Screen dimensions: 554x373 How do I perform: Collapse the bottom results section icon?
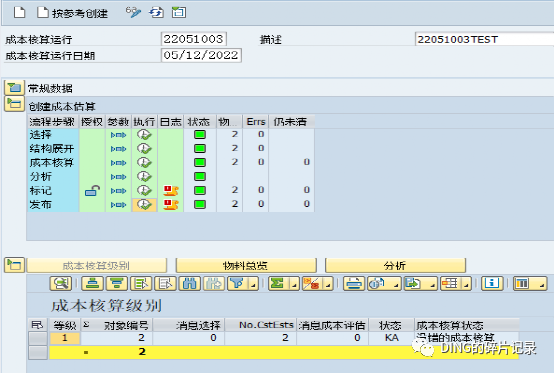tap(14, 265)
